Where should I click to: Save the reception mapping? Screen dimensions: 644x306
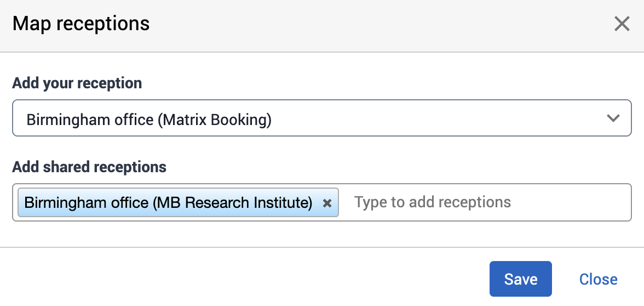[x=520, y=279]
